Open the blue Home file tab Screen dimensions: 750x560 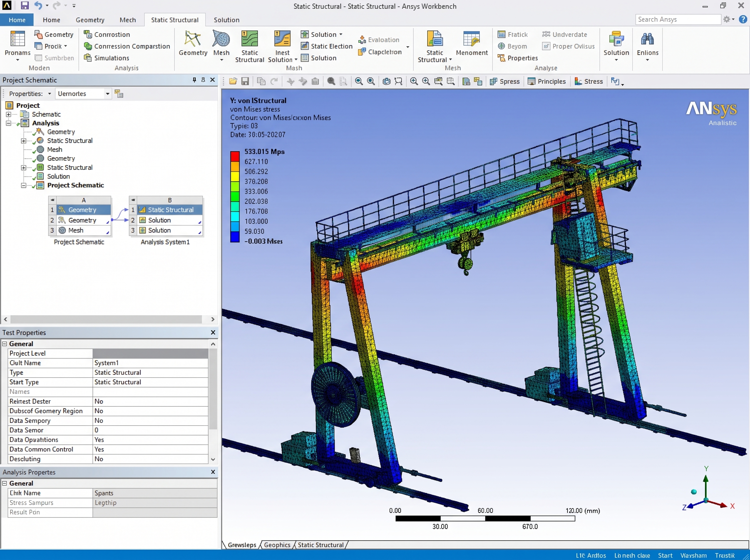tap(17, 20)
